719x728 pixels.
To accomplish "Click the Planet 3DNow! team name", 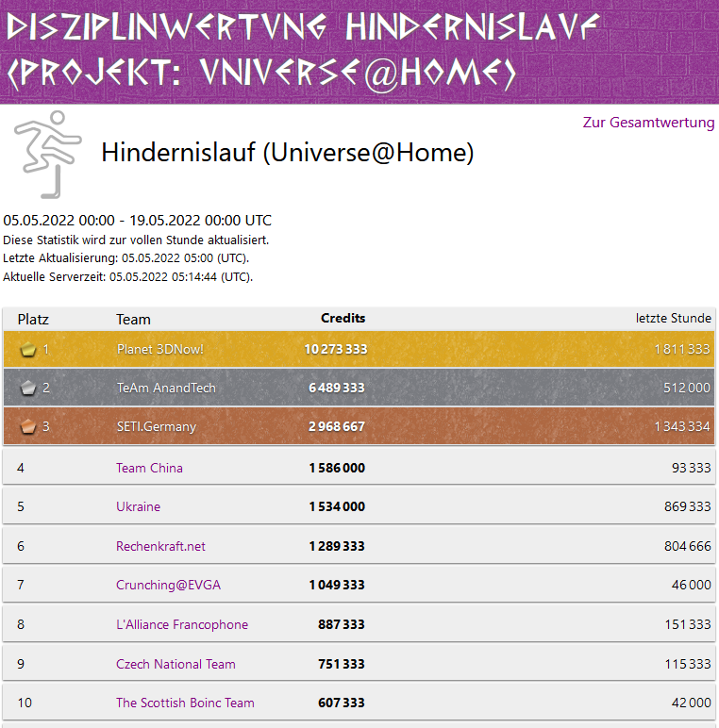I will [x=160, y=349].
